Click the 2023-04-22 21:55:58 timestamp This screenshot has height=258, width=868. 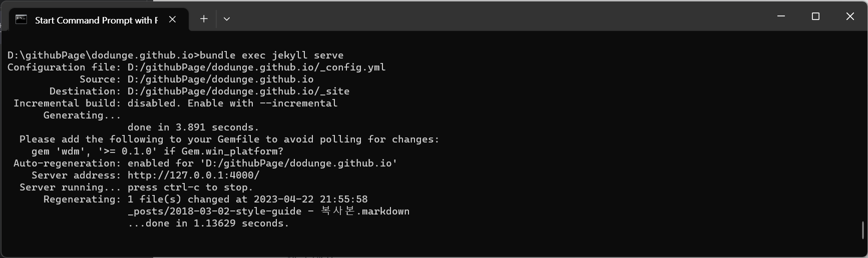click(311, 199)
